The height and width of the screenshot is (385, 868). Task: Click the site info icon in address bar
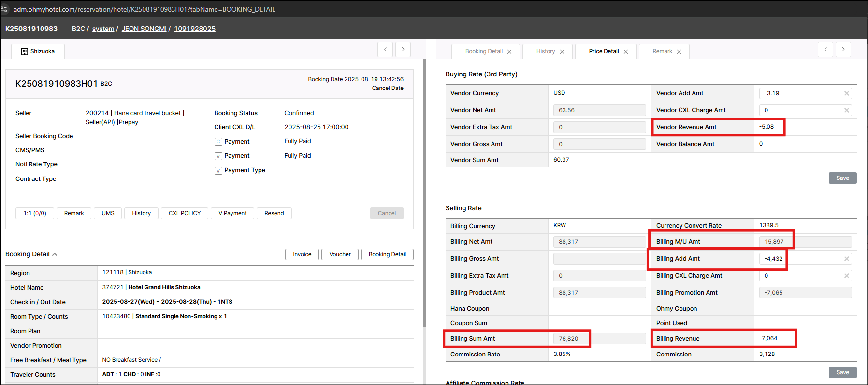[x=4, y=9]
